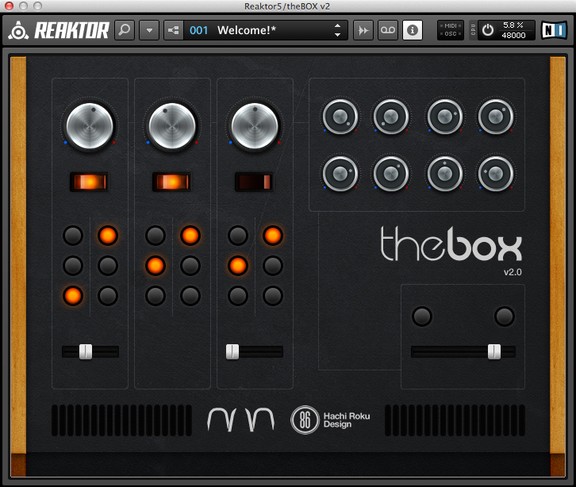This screenshot has width=576, height=487.
Task: Toggle the info hints button
Action: 412,30
